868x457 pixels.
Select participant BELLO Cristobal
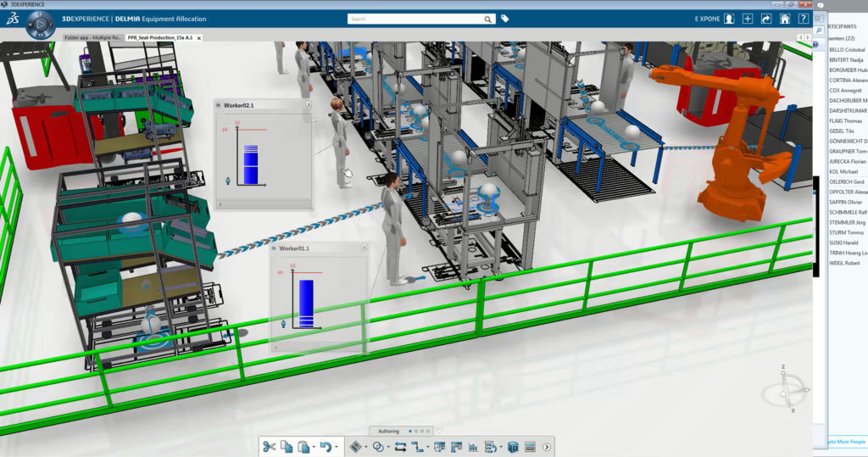(848, 50)
